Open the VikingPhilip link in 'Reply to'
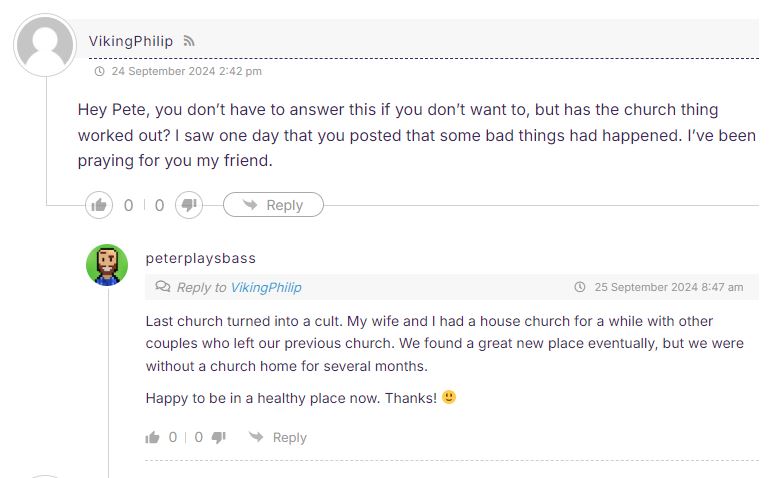Viewport: 781px width, 478px height. click(266, 287)
